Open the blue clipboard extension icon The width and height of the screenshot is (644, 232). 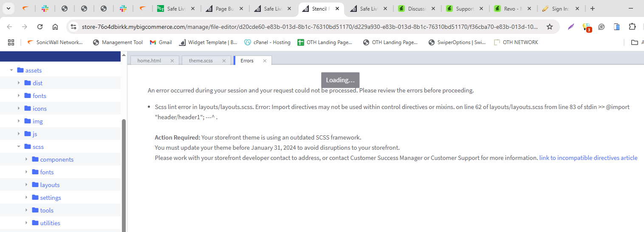tap(617, 27)
